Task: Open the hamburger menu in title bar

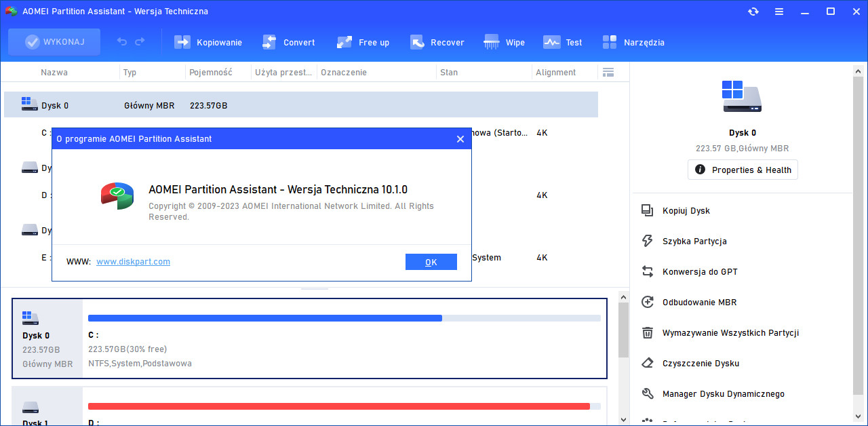Action: point(779,12)
